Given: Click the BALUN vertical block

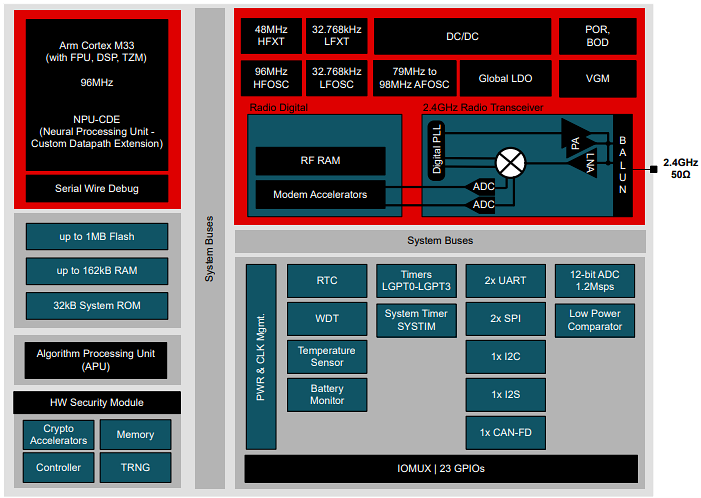Looking at the screenshot, I should point(622,162).
